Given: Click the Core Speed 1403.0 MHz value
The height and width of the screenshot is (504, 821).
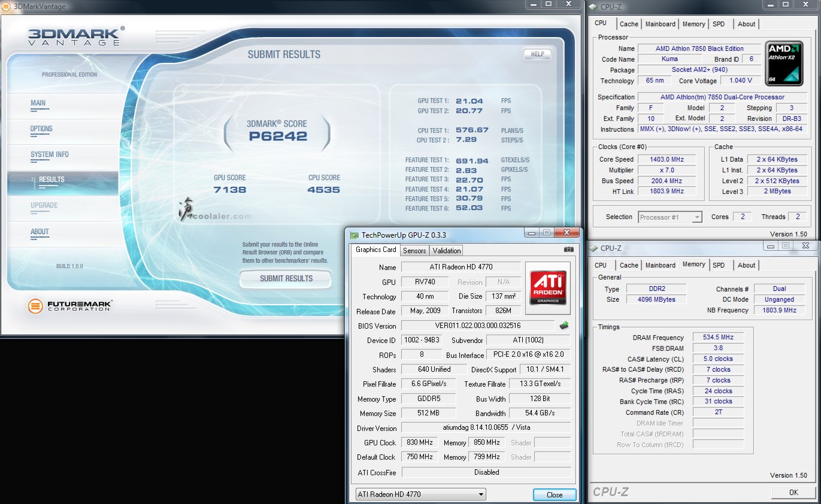Looking at the screenshot, I should (x=667, y=159).
